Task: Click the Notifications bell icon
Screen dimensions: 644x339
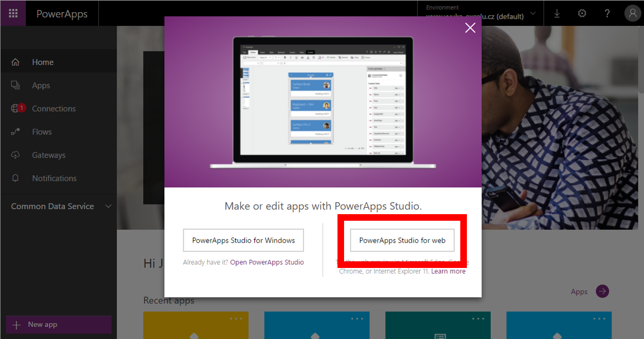Action: [x=15, y=178]
